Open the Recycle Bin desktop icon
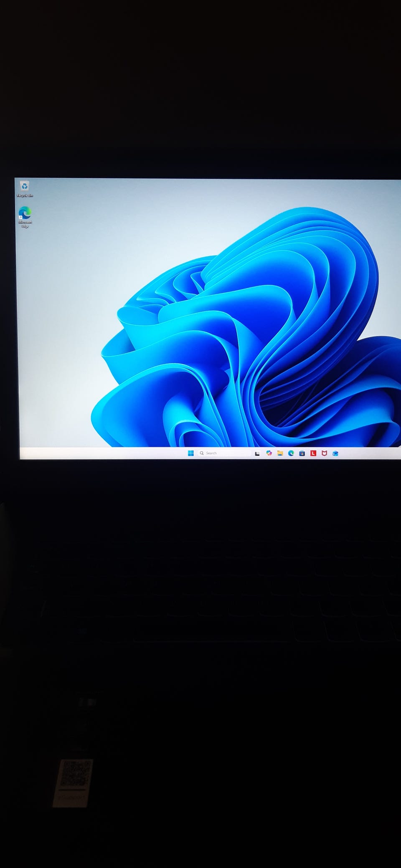 (x=25, y=189)
